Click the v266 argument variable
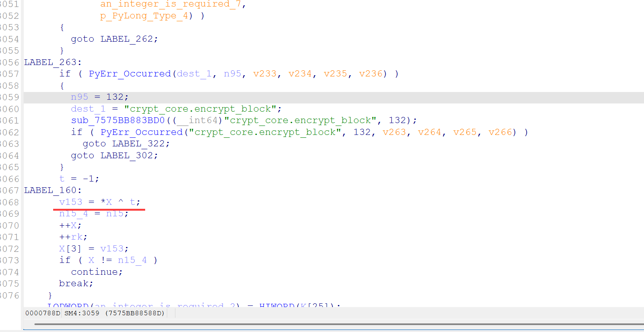The height and width of the screenshot is (332, 644). [500, 132]
